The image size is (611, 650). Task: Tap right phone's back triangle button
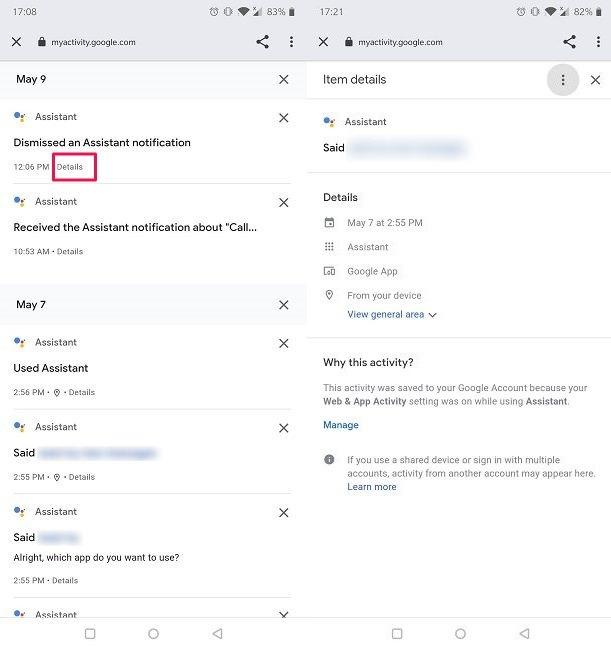[524, 633]
